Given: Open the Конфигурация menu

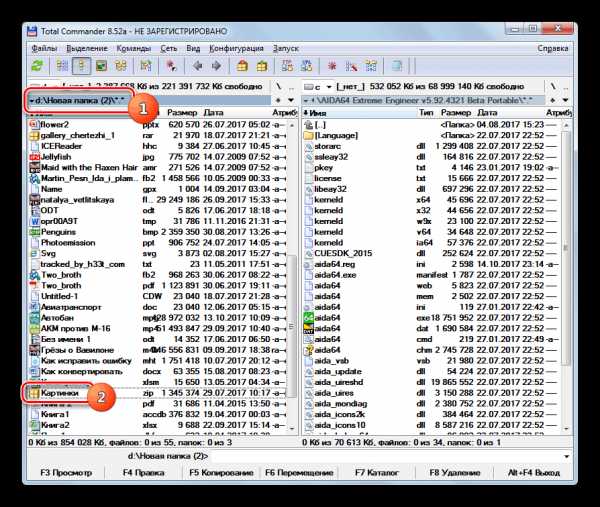Looking at the screenshot, I should [x=236, y=49].
